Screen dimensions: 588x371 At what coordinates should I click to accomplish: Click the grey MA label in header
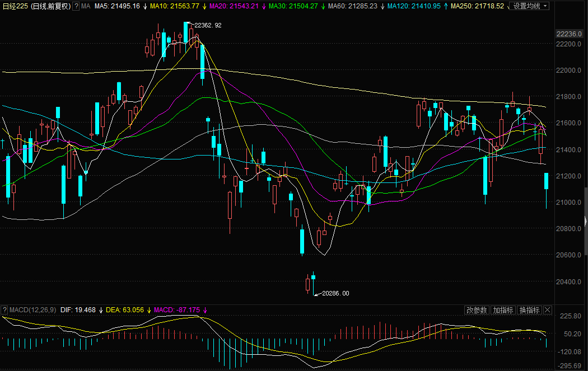point(86,6)
